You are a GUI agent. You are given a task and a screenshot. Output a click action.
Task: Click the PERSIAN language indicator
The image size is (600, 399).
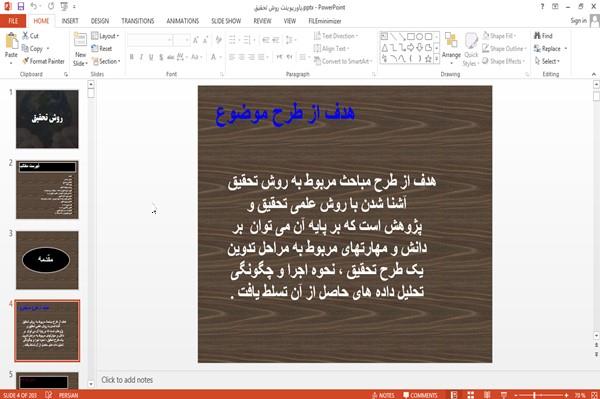[68, 395]
